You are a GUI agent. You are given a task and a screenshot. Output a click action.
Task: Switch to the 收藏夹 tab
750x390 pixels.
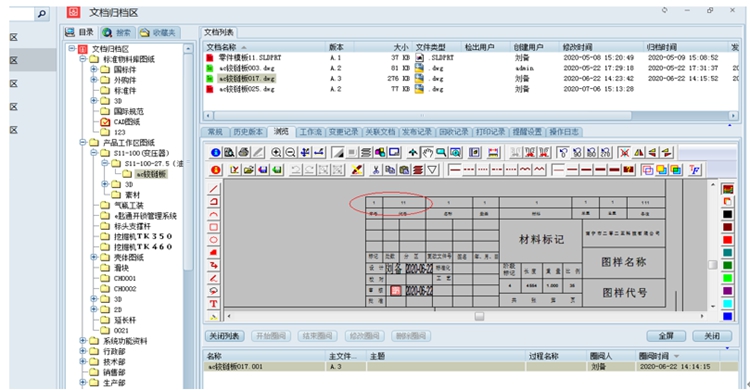pos(158,33)
